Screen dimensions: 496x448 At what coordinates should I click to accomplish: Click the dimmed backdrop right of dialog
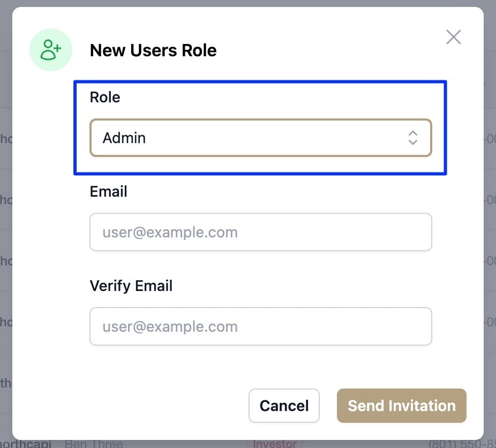[490, 221]
